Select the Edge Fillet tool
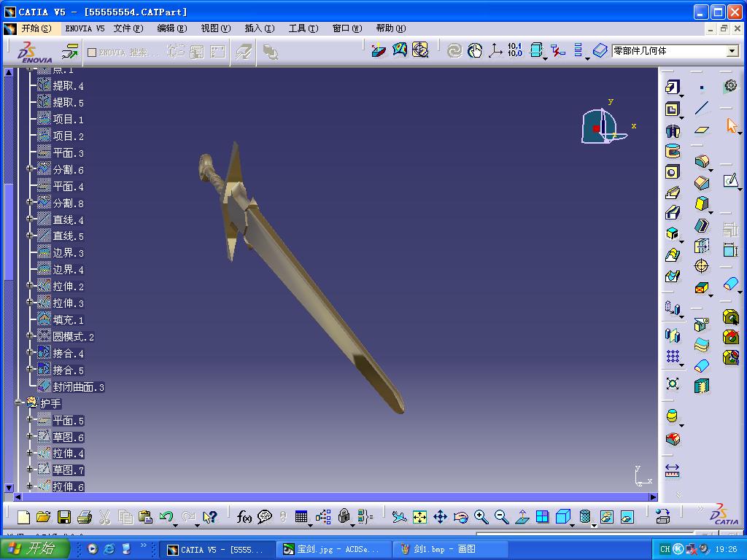Image resolution: width=747 pixels, height=560 pixels. click(701, 161)
